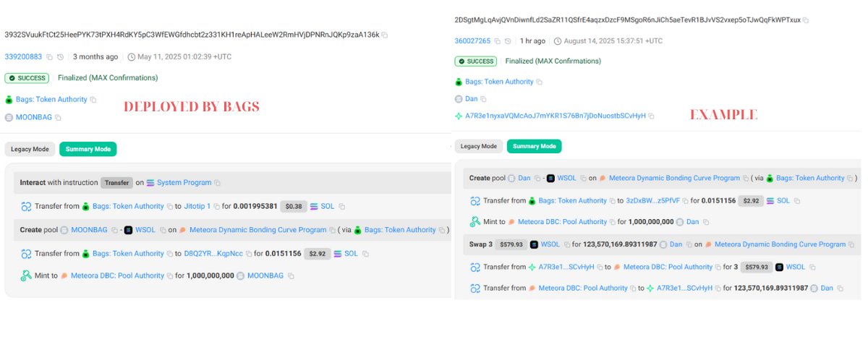Open the full A7R3e1nyxaVQMcAoJ7mYKR1S76Bn7jDoNuostbSCvHyH account

click(x=555, y=116)
